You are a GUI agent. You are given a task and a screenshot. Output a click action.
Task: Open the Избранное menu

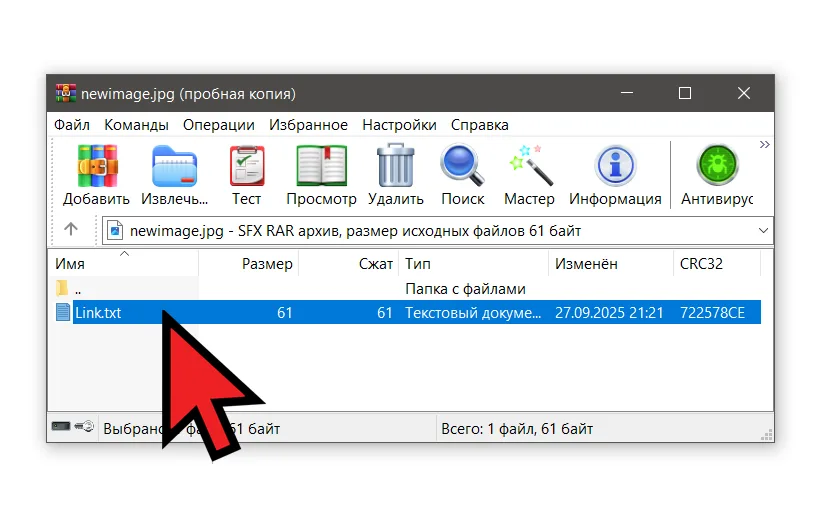tap(308, 125)
